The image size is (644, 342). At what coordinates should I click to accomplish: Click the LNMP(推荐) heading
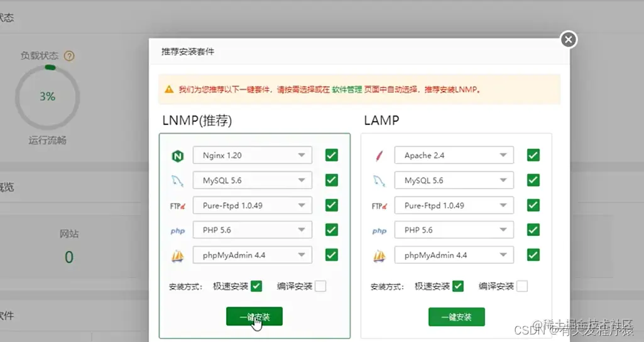click(x=197, y=120)
